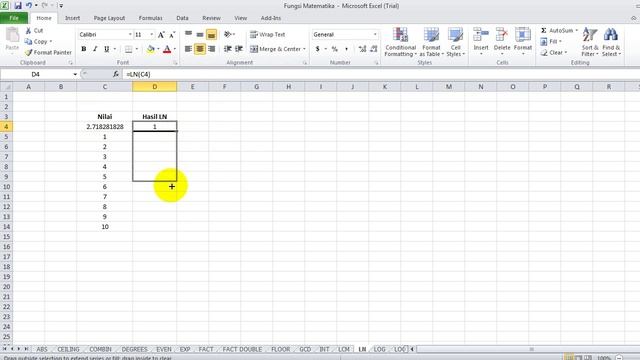Apply the Borders icon
The image size is (640, 360).
click(x=129, y=49)
